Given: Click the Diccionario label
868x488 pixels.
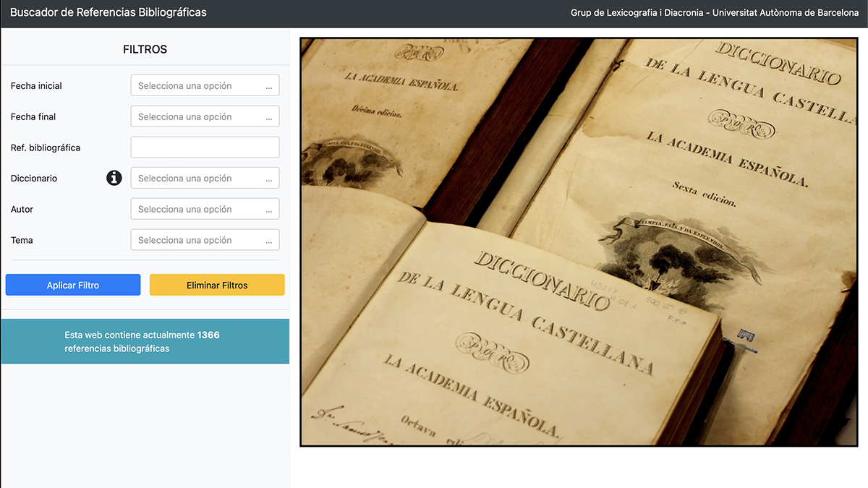Looking at the screenshot, I should coord(34,179).
